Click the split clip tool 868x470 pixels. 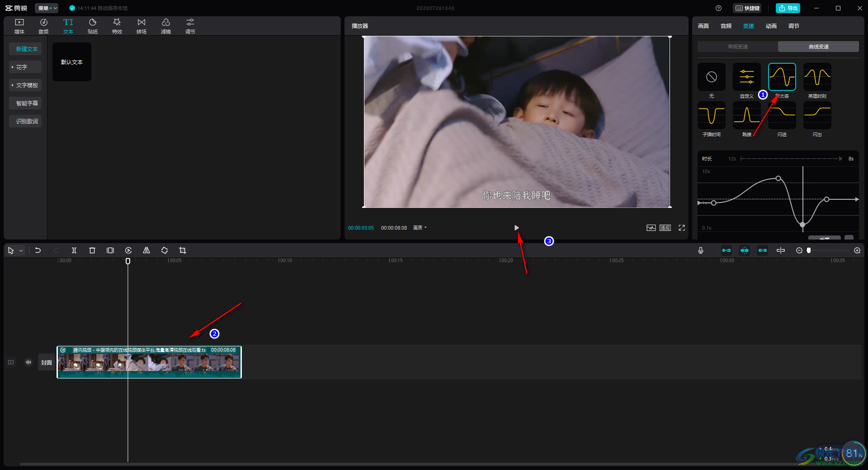(74, 250)
